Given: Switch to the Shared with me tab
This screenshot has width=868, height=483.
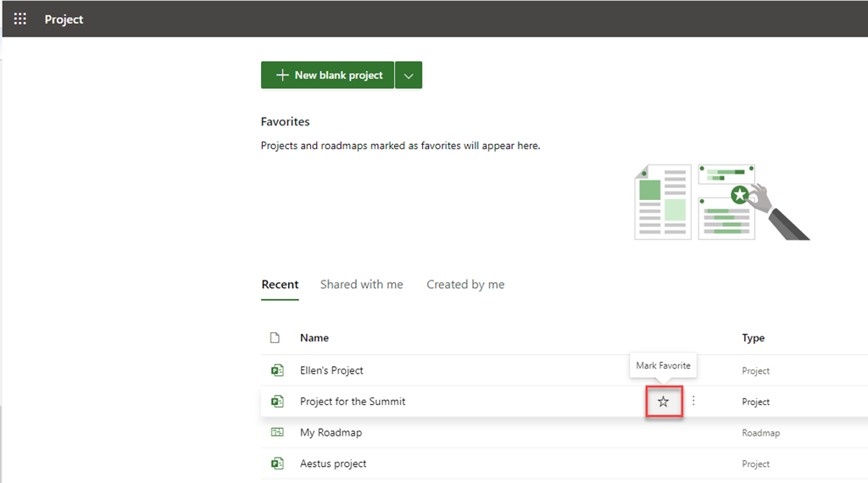Looking at the screenshot, I should click(361, 285).
